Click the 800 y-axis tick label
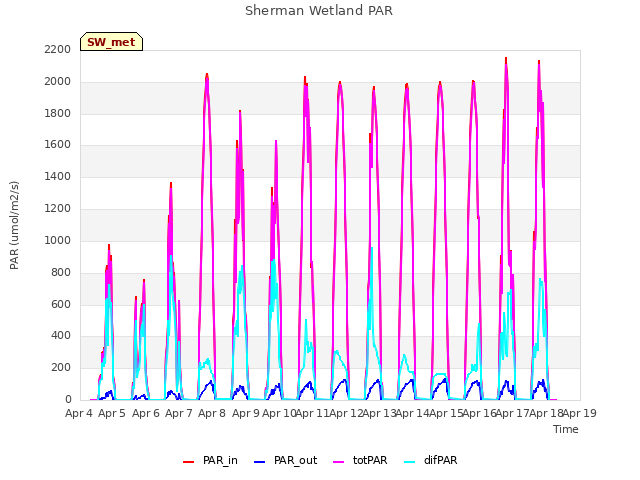Screen dimensions: 640x480 coord(61,272)
